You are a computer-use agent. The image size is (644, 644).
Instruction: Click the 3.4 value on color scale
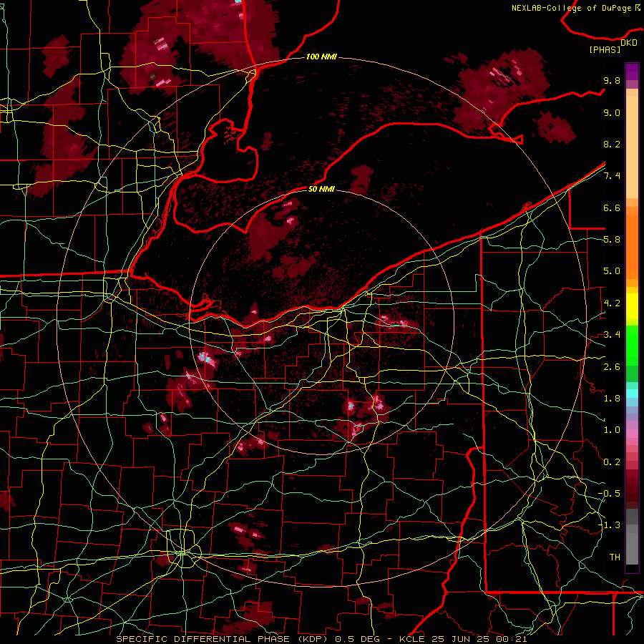tap(612, 335)
